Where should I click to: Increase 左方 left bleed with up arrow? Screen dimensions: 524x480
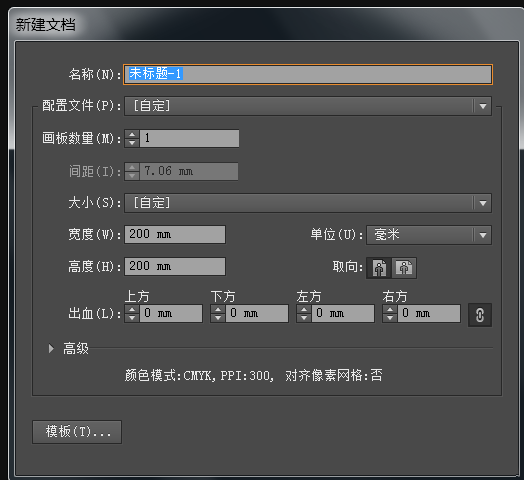(x=304, y=309)
